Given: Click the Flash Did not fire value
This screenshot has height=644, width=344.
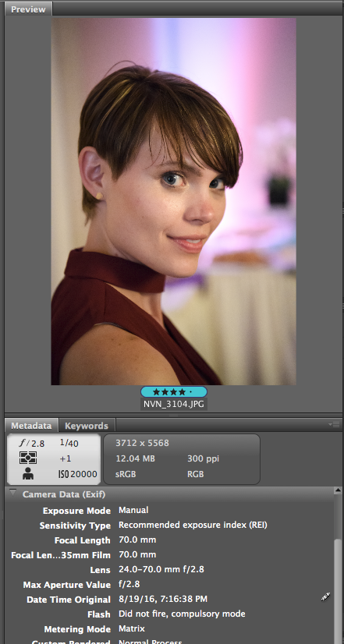Looking at the screenshot, I should click(182, 614).
